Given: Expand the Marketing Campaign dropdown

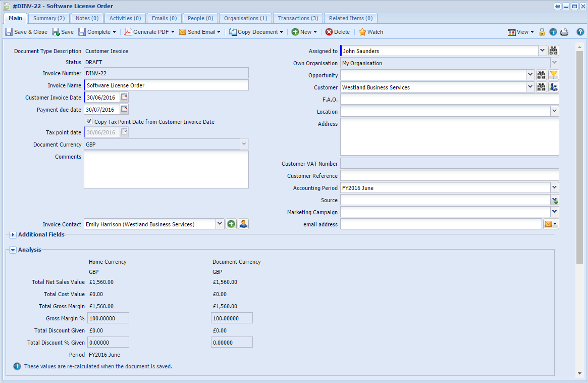Looking at the screenshot, I should point(555,212).
